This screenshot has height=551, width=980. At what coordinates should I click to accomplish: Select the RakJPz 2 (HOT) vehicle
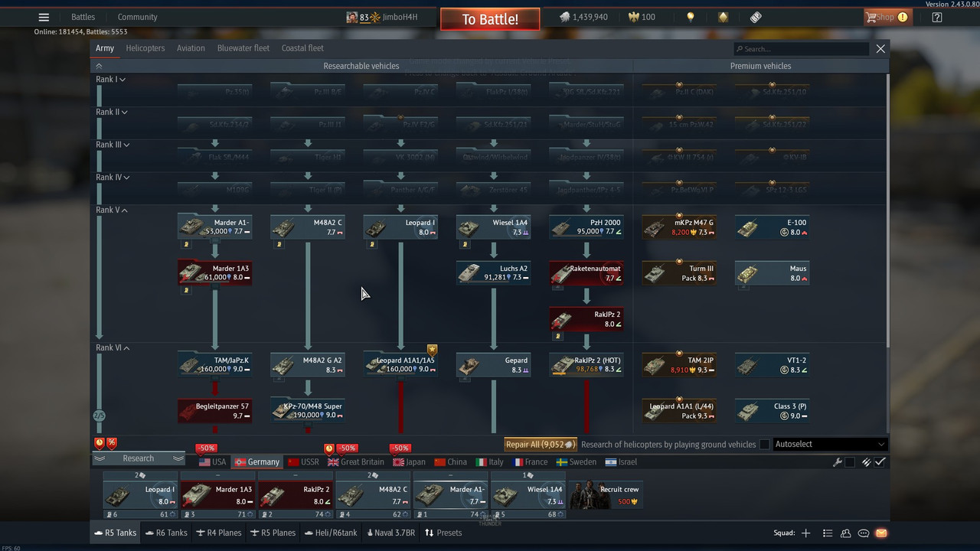pyautogui.click(x=586, y=364)
